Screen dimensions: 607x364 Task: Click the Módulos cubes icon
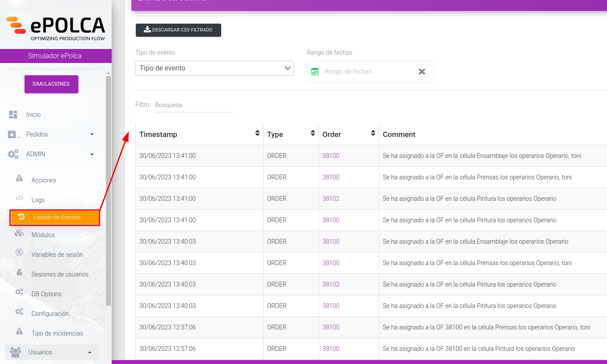[19, 233]
